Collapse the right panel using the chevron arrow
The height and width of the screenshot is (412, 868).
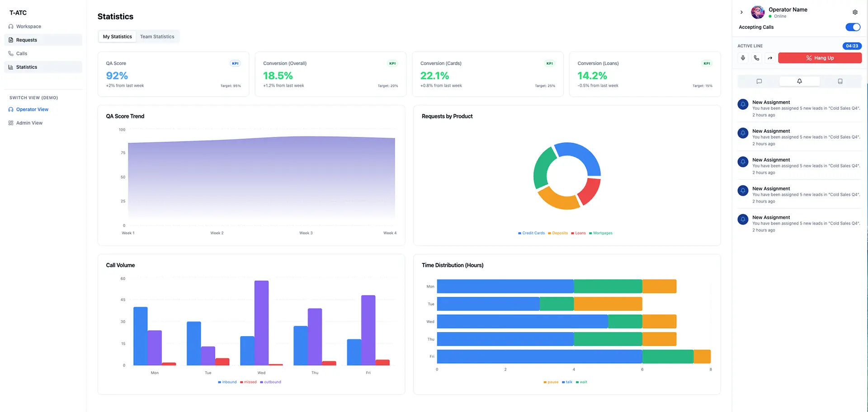[x=742, y=13]
